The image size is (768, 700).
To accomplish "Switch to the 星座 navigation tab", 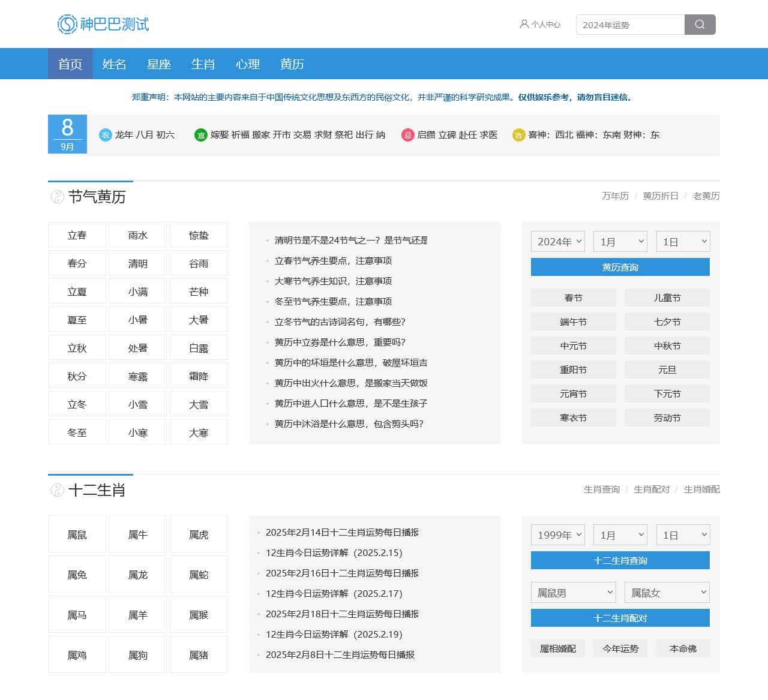I will pyautogui.click(x=159, y=64).
